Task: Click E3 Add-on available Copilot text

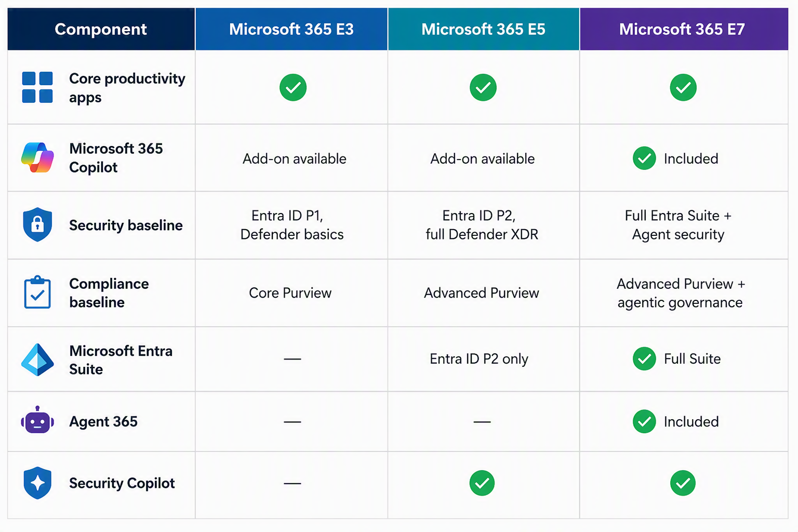Action: 295,158
